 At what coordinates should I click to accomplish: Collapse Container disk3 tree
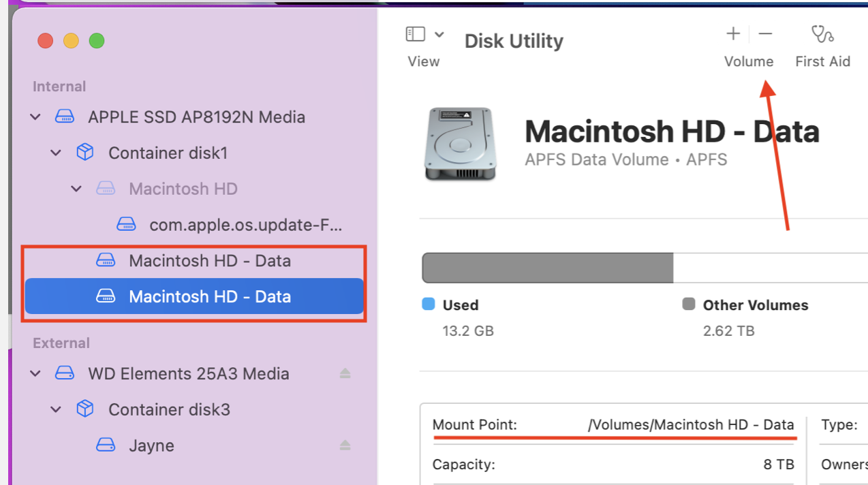56,409
